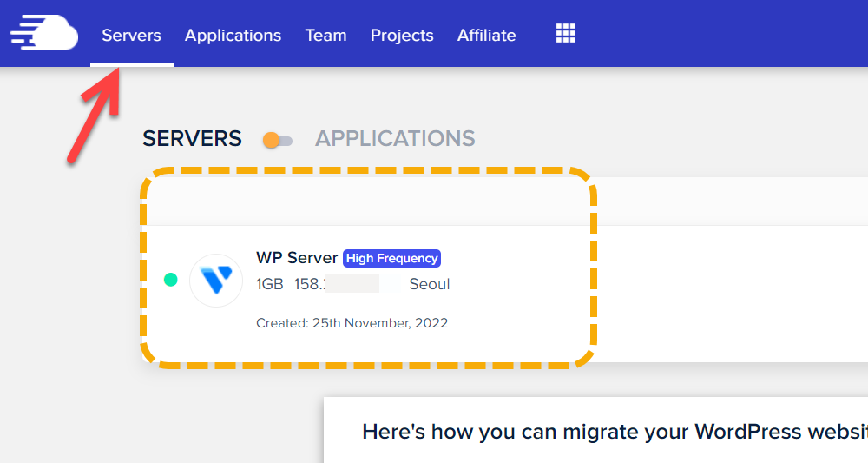Click the Vultr provider logo

point(216,281)
